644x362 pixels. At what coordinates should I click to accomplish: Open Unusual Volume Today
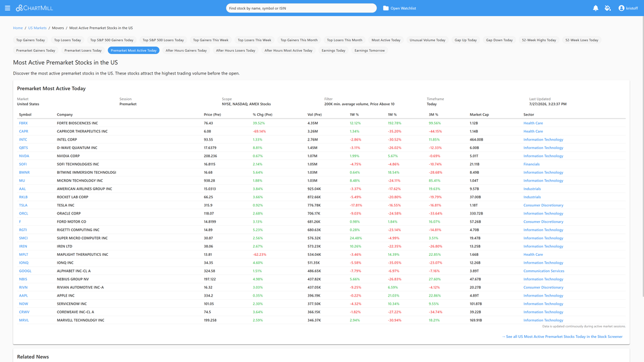(x=428, y=40)
